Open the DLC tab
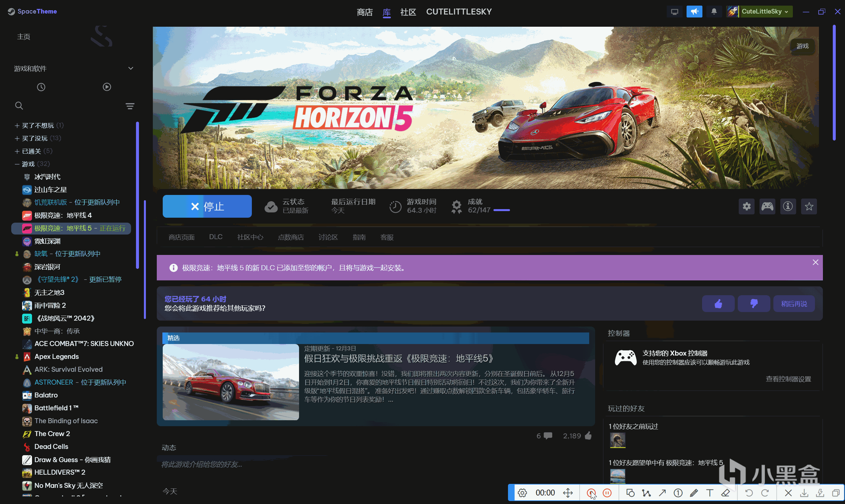This screenshot has width=845, height=504. point(216,237)
